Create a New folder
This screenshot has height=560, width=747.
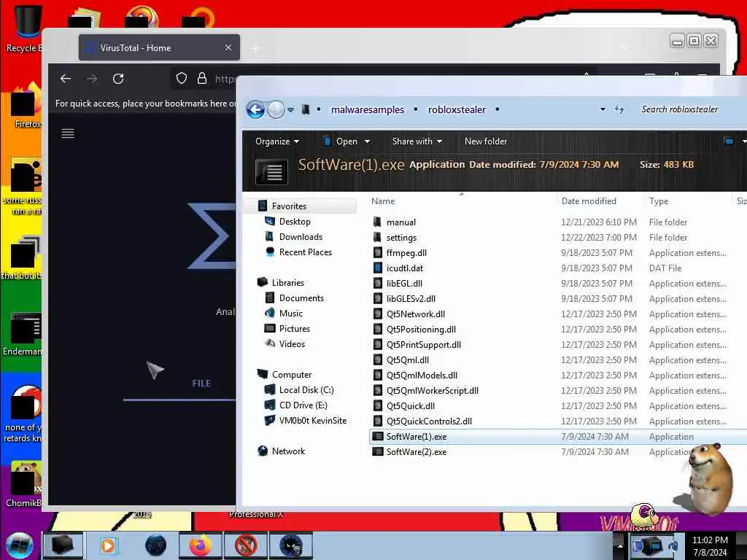[485, 141]
